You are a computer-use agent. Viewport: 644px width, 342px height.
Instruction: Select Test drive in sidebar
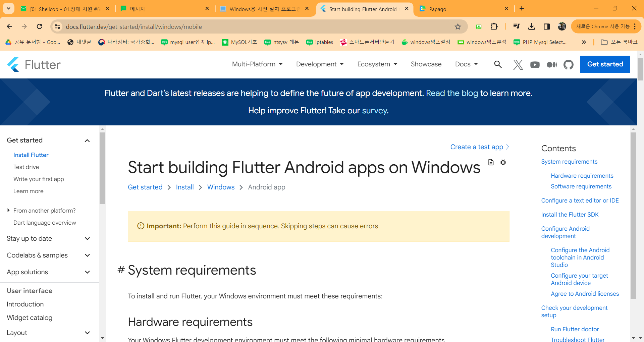pos(26,167)
